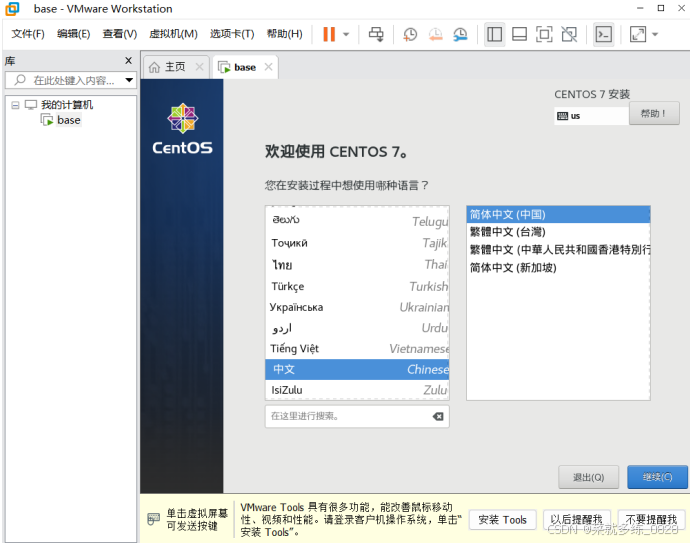Click the pause virtual machine icon
Image resolution: width=690 pixels, height=543 pixels.
329,34
